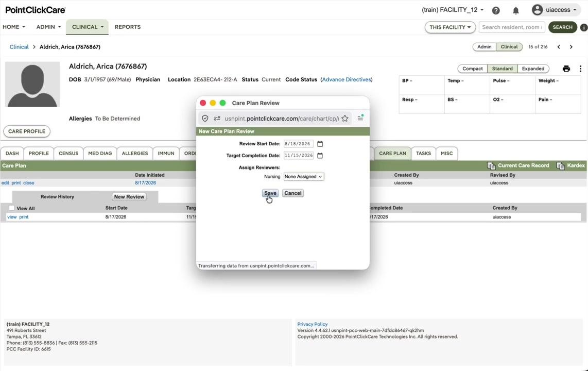Image resolution: width=588 pixels, height=371 pixels.
Task: Click the New Review button
Action: [129, 196]
